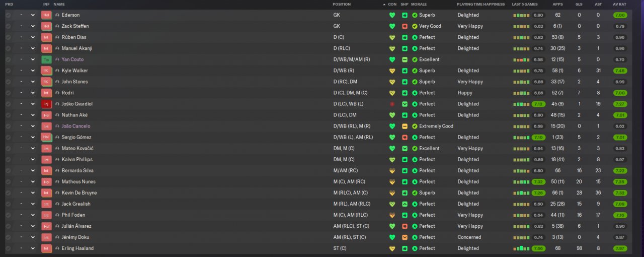Click Julián Álvarez's red match sharpness icon
Image resolution: width=644 pixels, height=257 pixels.
[x=405, y=226]
